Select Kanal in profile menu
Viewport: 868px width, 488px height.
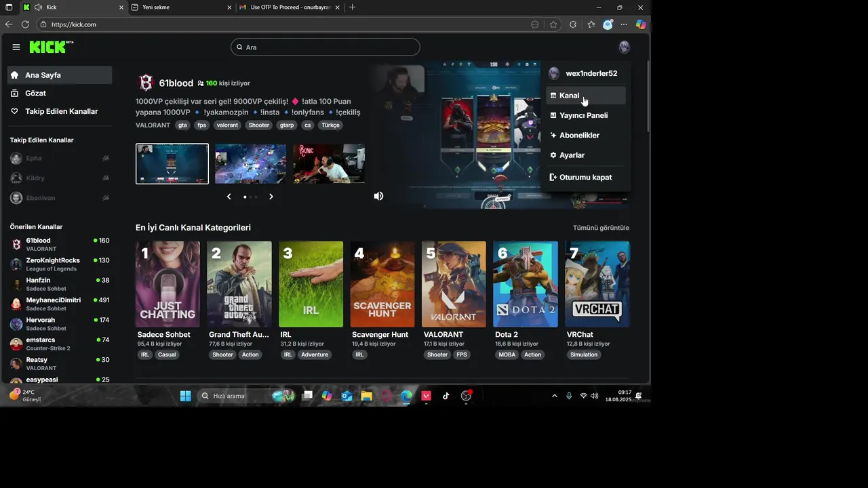pyautogui.click(x=585, y=96)
